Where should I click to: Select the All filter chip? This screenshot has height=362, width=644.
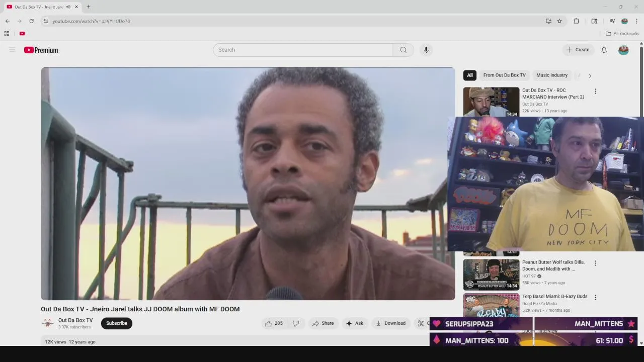(x=469, y=75)
